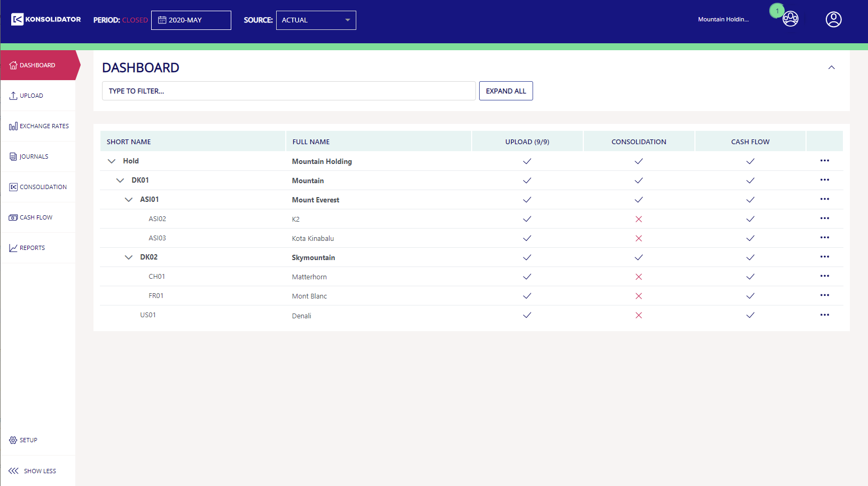
Task: Click the Upload checkmark for Matterhorn
Action: 527,276
